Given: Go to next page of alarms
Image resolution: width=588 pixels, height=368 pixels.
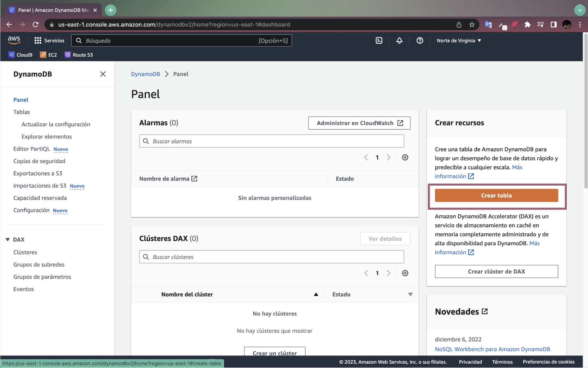Looking at the screenshot, I should (x=389, y=157).
